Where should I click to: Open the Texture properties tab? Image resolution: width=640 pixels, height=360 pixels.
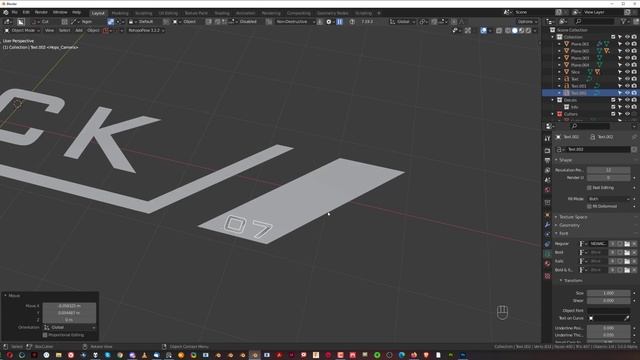click(547, 276)
